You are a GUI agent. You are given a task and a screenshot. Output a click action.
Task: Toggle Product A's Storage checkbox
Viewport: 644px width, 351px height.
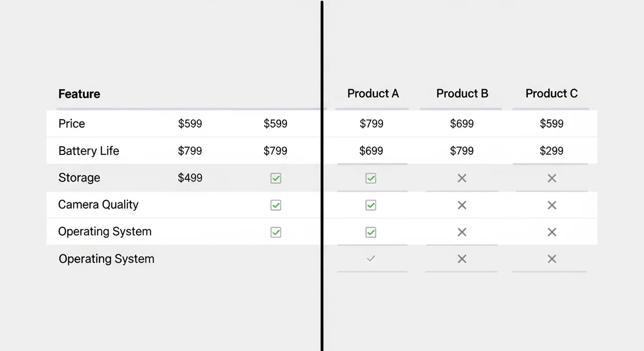[x=371, y=178]
